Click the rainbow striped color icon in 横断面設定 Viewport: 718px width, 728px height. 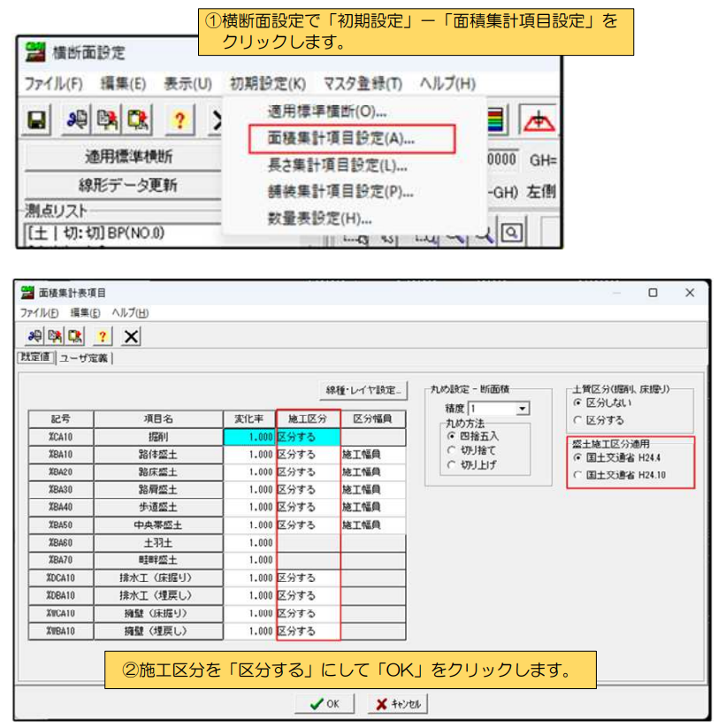[x=497, y=119]
